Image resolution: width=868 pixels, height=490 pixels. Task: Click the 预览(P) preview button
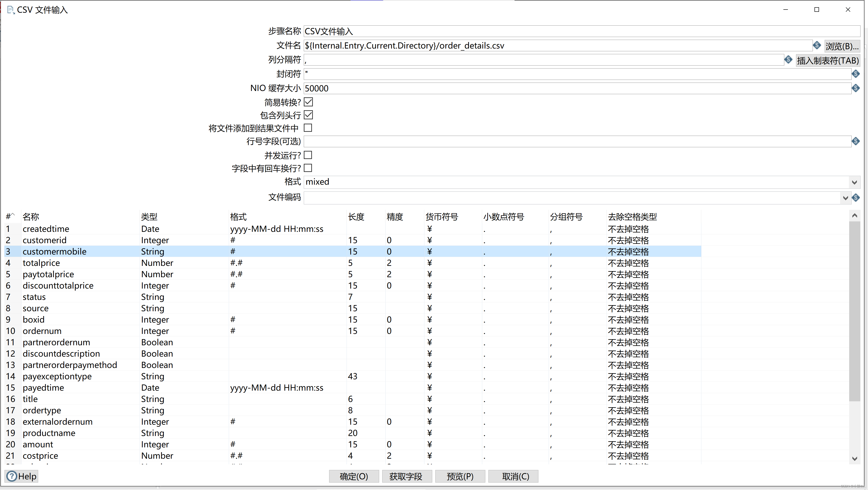pyautogui.click(x=460, y=476)
